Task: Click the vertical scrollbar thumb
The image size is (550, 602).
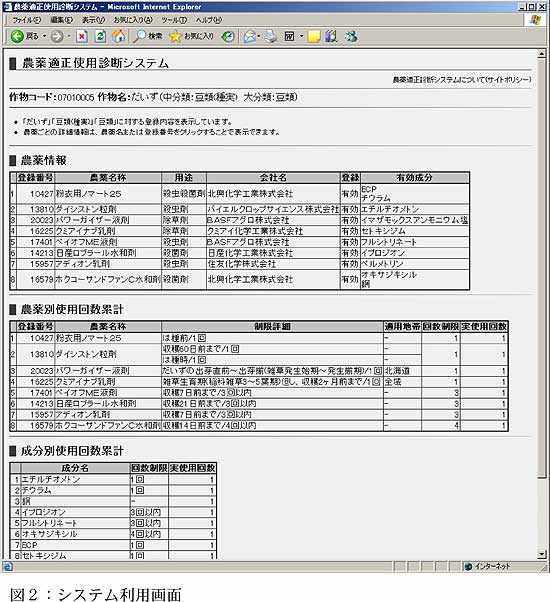Action: click(x=542, y=268)
